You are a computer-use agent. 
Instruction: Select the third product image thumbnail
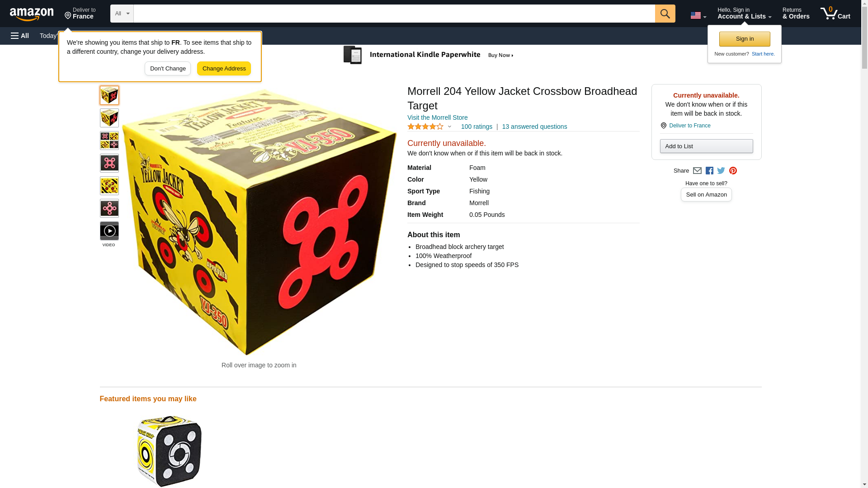(109, 141)
